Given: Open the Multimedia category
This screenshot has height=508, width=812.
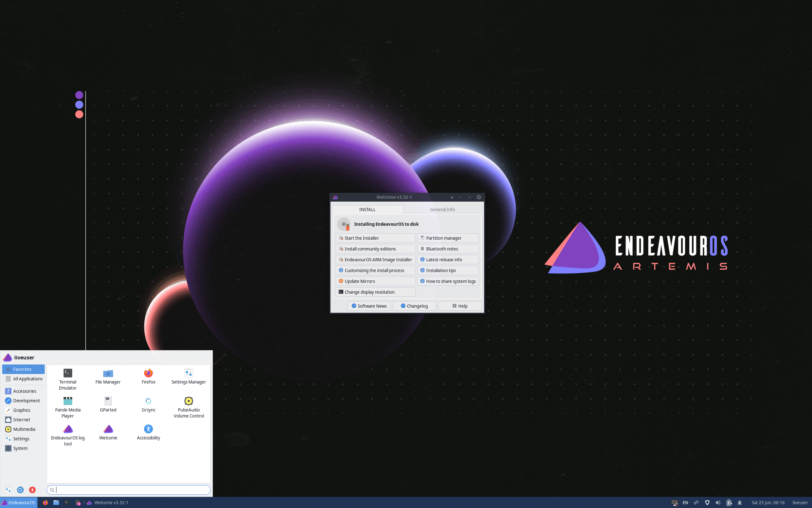Looking at the screenshot, I should pos(23,429).
